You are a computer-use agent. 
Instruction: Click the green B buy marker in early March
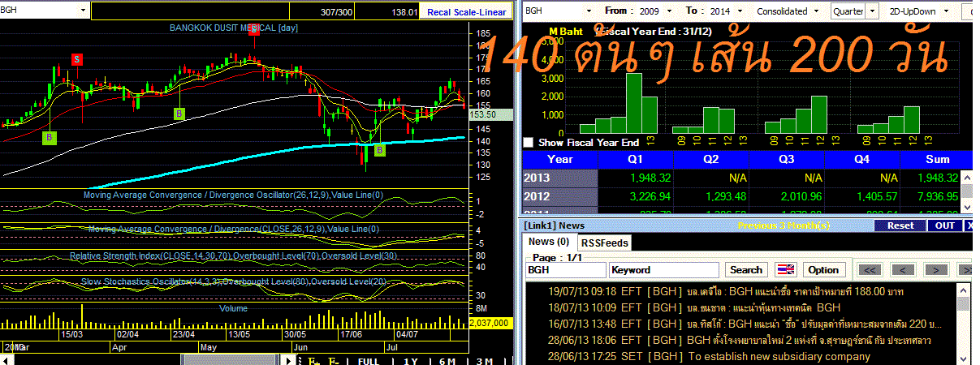49,138
